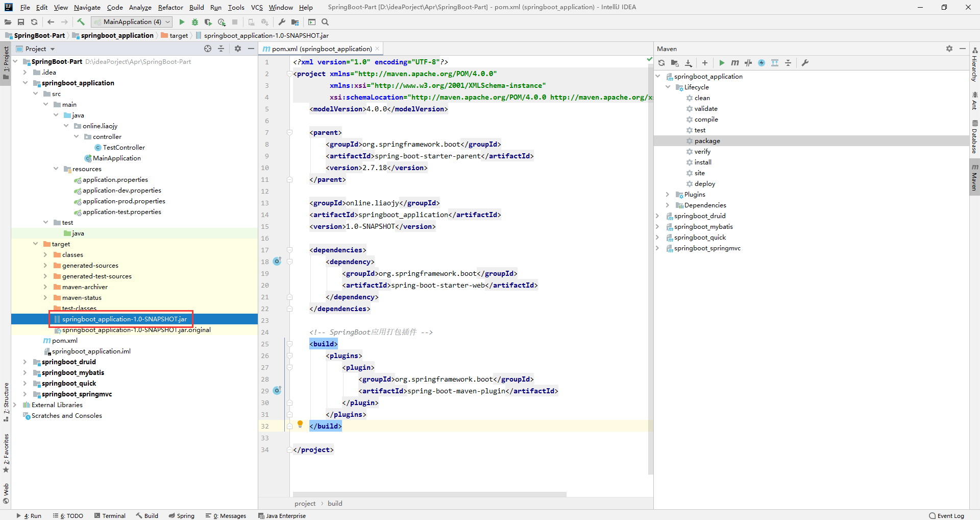The height and width of the screenshot is (520, 980).
Task: Reimport all Maven projects icon
Action: pos(661,63)
